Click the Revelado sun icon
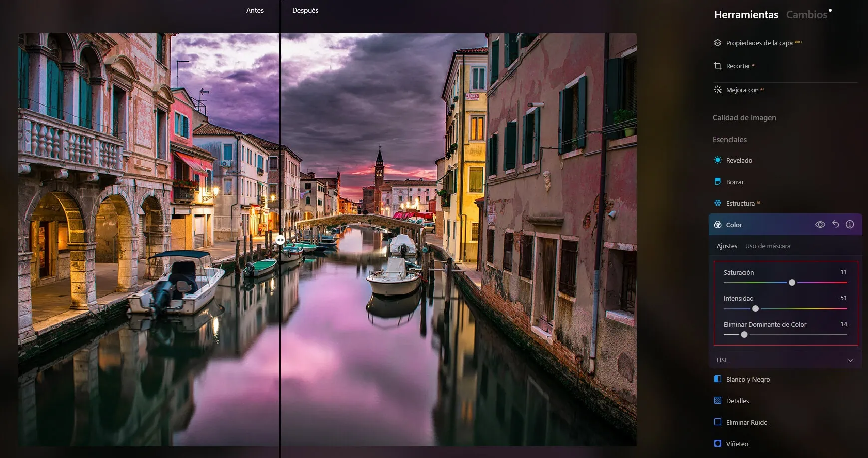Viewport: 868px width, 458px height. (718, 160)
